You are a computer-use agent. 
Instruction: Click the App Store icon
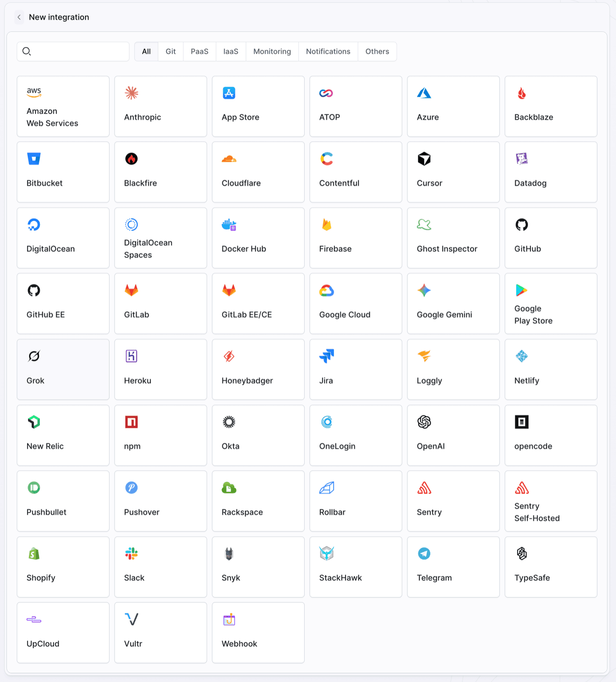point(229,93)
